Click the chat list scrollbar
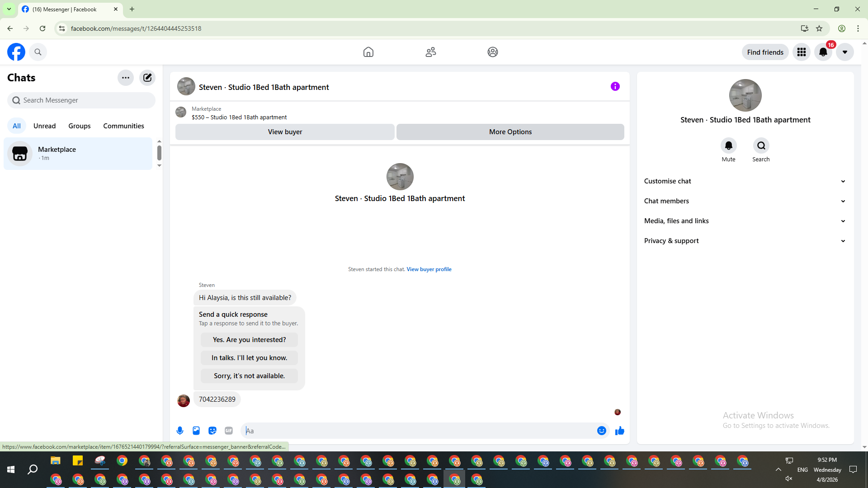The height and width of the screenshot is (488, 868). pos(159,153)
